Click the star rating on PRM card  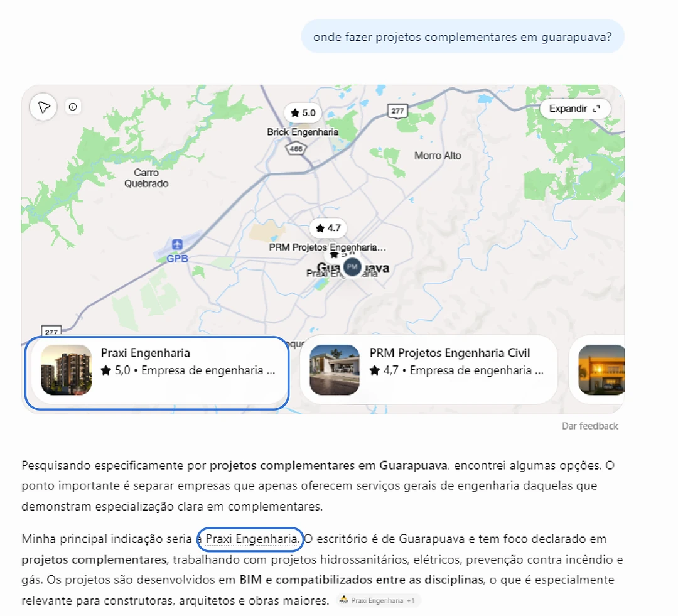384,370
